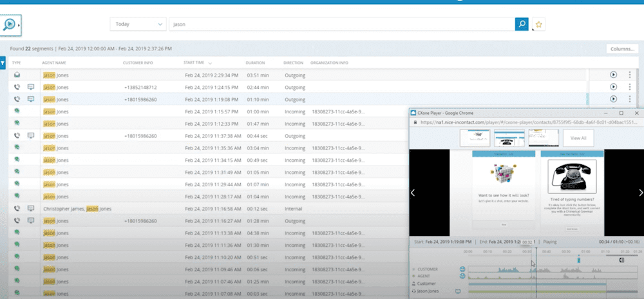Click start time Feb 24, 2019 11:28:17 AM

click(211, 197)
